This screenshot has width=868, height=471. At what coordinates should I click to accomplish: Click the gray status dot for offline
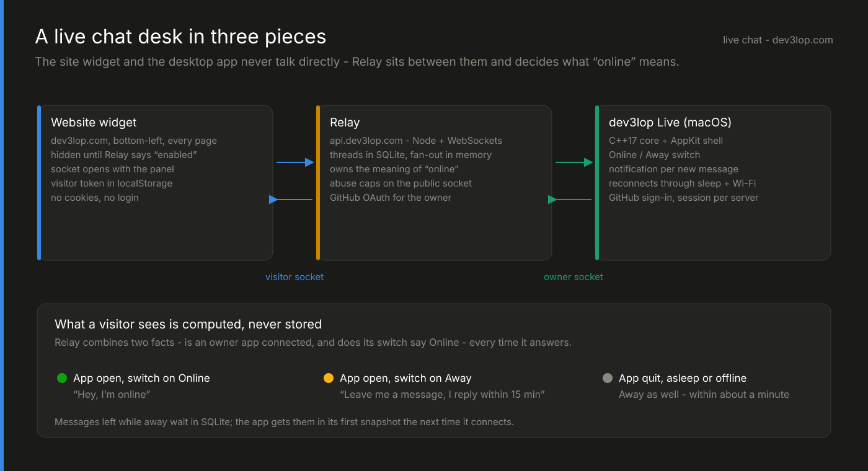point(608,378)
